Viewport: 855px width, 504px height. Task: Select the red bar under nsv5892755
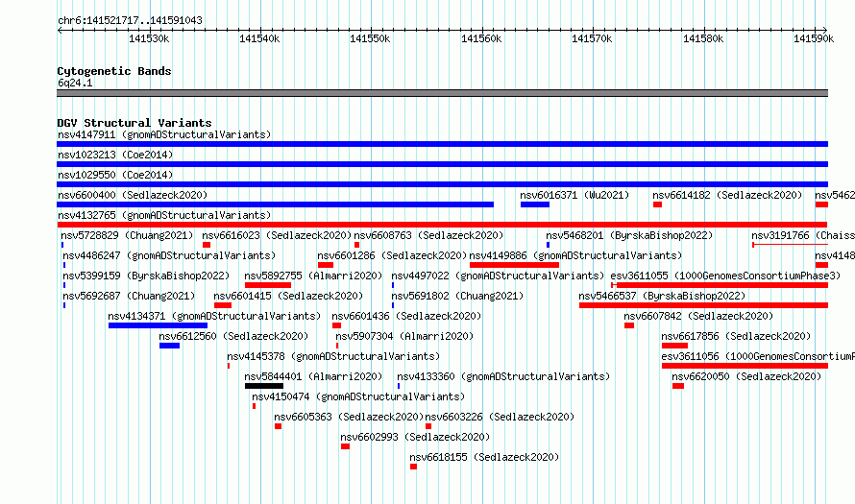[268, 285]
